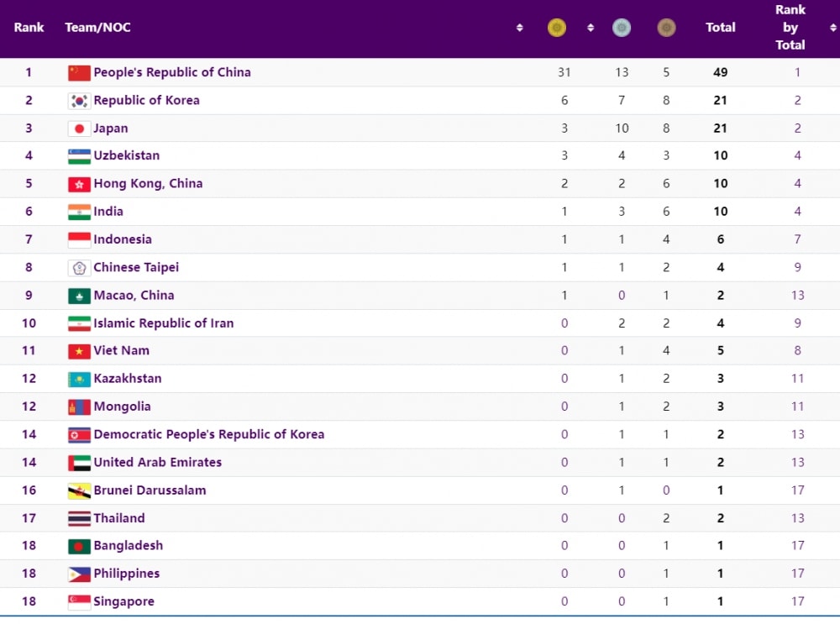Click China's Rank by Total value 1
This screenshot has width=840, height=624.
point(798,72)
